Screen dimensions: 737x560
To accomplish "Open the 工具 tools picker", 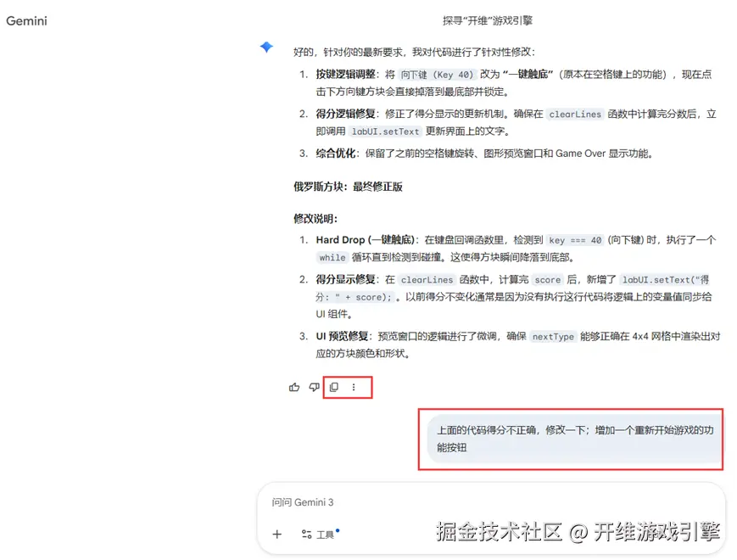I will 319,535.
